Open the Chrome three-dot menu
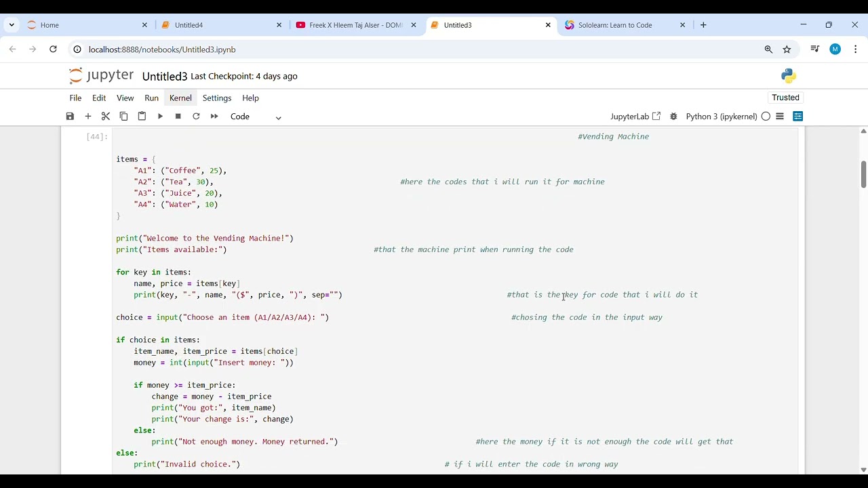This screenshot has width=868, height=488. point(856,49)
